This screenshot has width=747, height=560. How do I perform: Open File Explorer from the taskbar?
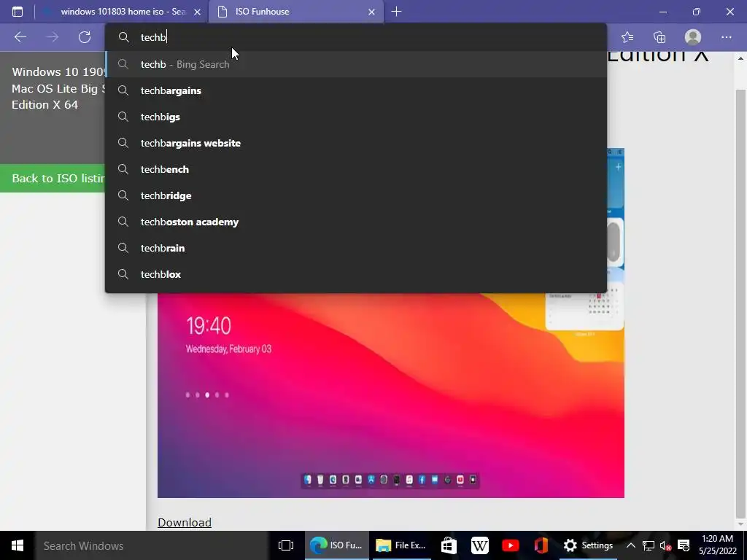400,545
